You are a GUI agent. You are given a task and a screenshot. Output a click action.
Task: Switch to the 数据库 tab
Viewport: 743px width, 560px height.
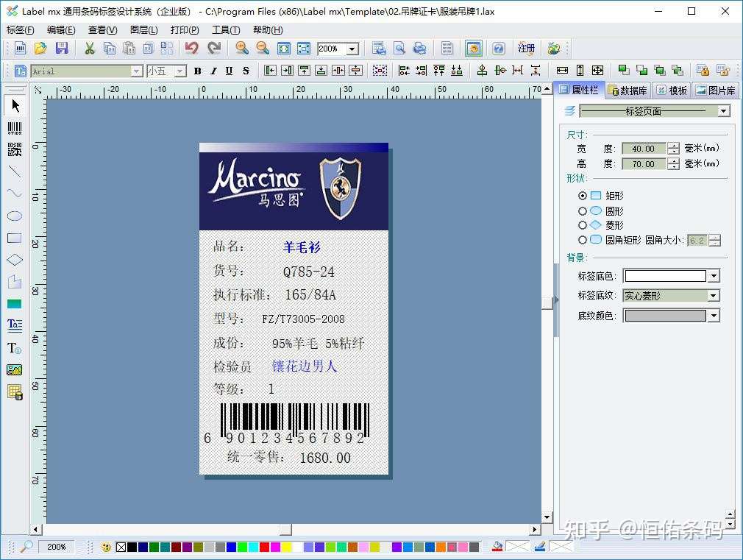(630, 90)
